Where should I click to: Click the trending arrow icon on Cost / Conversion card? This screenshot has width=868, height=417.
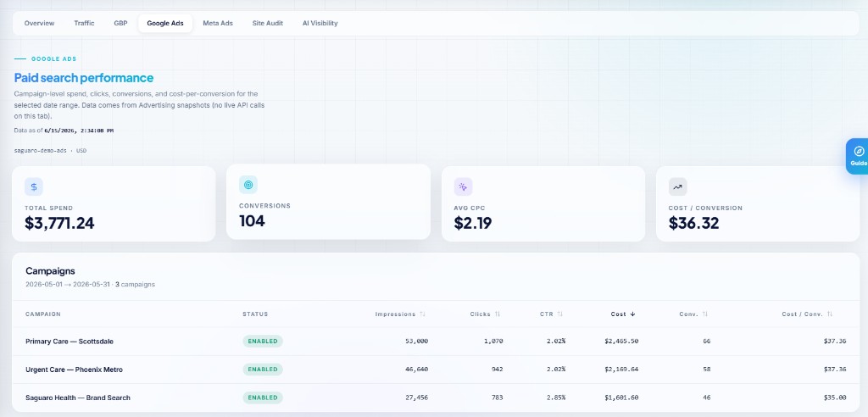[x=677, y=186]
